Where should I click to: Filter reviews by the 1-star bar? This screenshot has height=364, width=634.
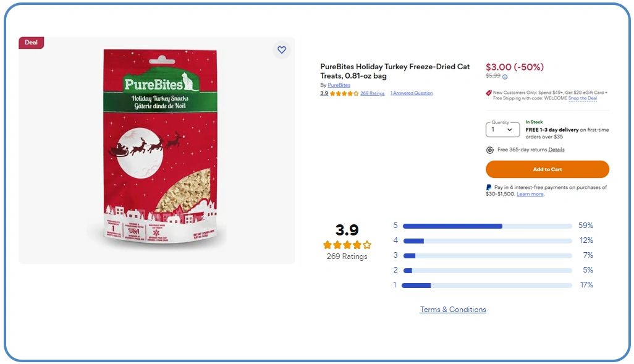[x=487, y=285]
